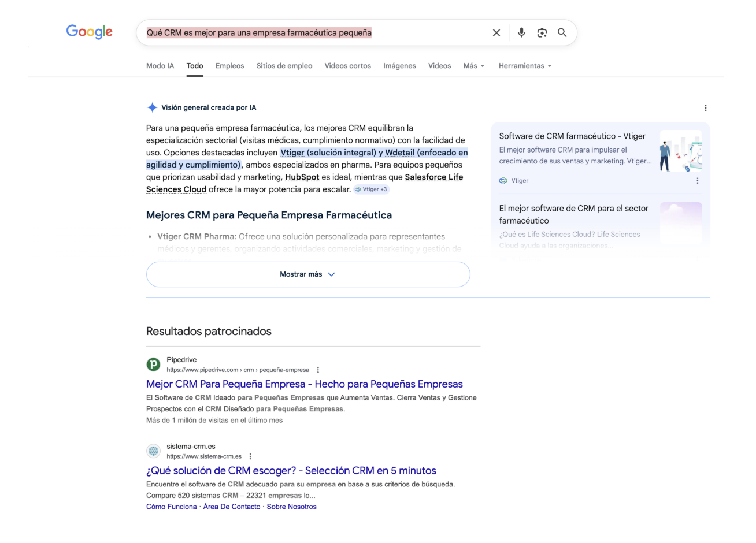Click the sistema-crm.es globe favicon
The width and height of the screenshot is (756, 543).
coord(153,451)
